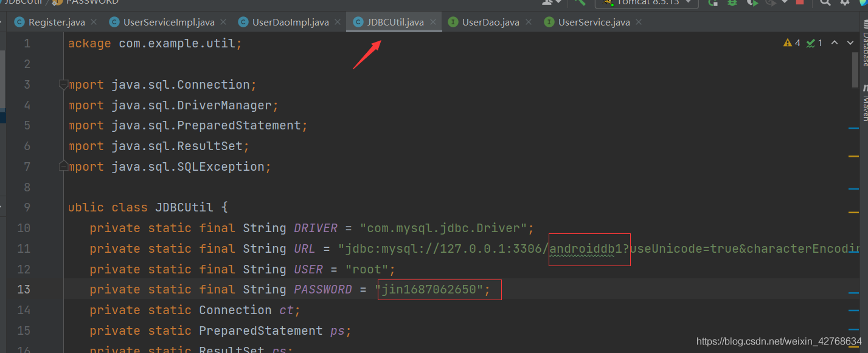Open Search Everywhere magnifier icon

coord(826,2)
